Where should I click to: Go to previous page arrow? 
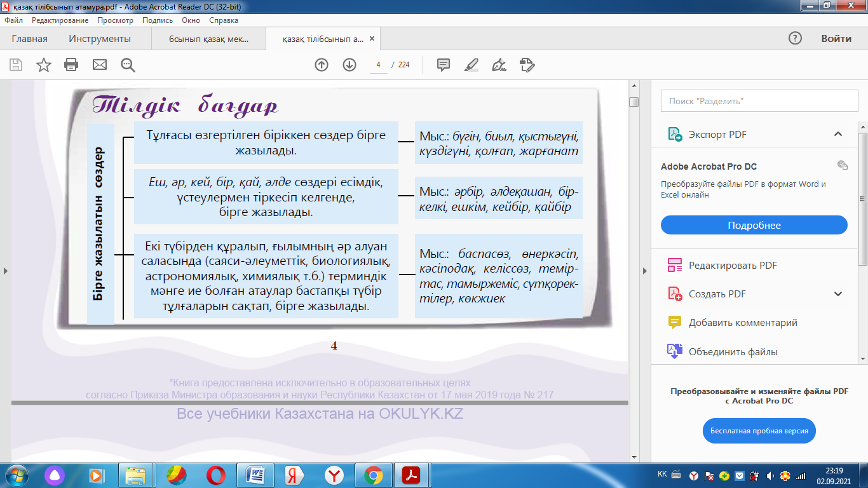click(322, 65)
